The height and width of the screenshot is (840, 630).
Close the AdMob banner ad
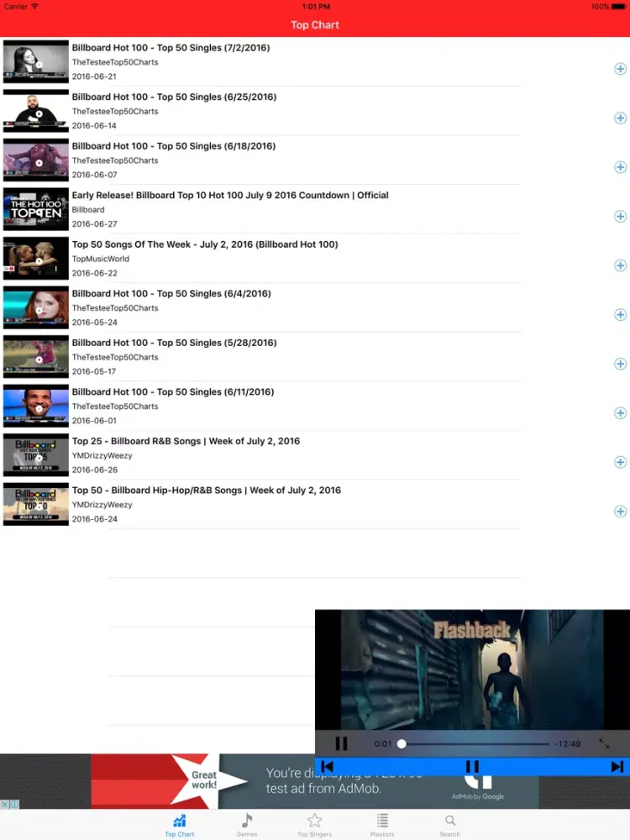[4, 804]
